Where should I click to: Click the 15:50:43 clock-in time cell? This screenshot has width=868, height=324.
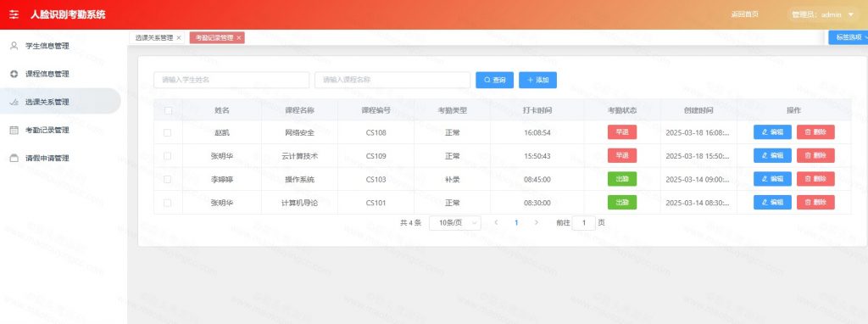pos(537,156)
